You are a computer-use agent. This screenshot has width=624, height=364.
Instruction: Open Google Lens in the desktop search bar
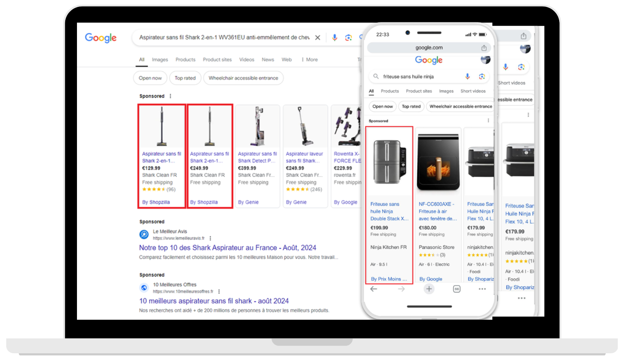(348, 37)
